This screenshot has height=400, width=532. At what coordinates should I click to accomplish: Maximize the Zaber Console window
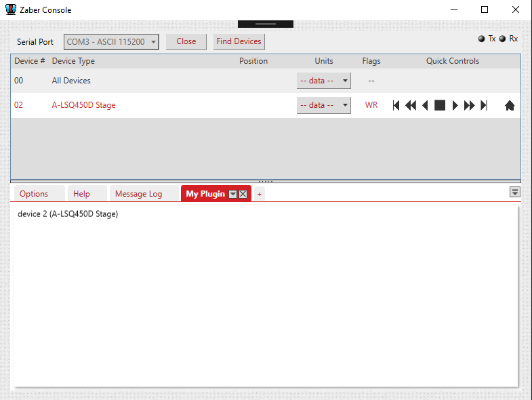click(x=485, y=9)
